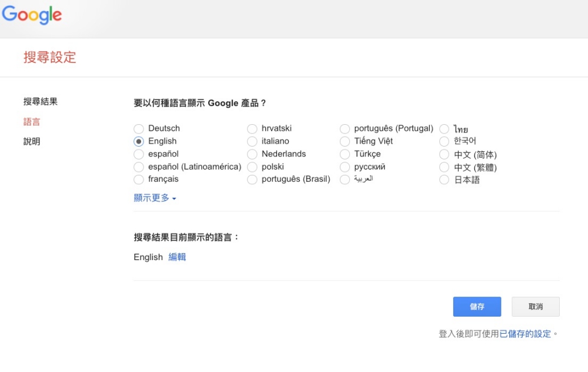
Task: Click 編輯 link next to English
Action: pyautogui.click(x=177, y=257)
